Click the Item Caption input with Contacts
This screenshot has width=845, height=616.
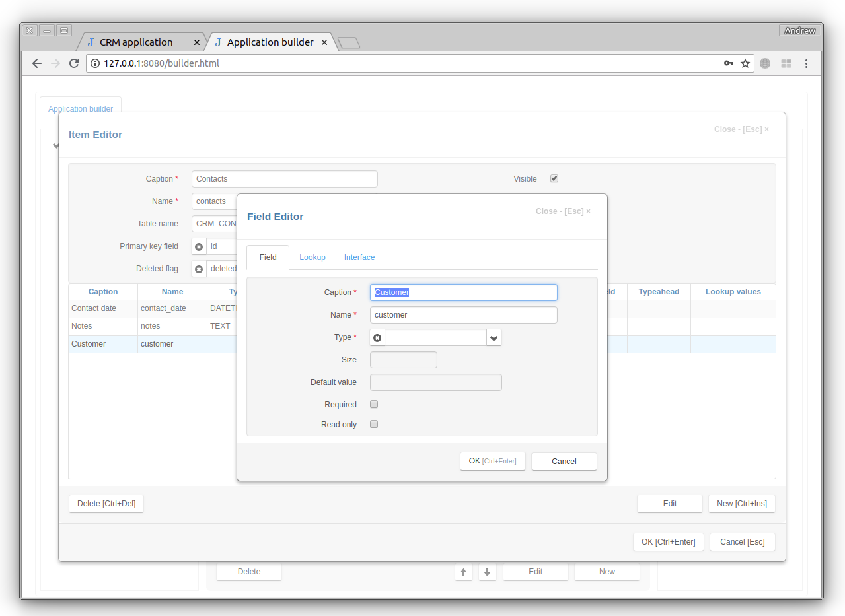[x=285, y=179]
